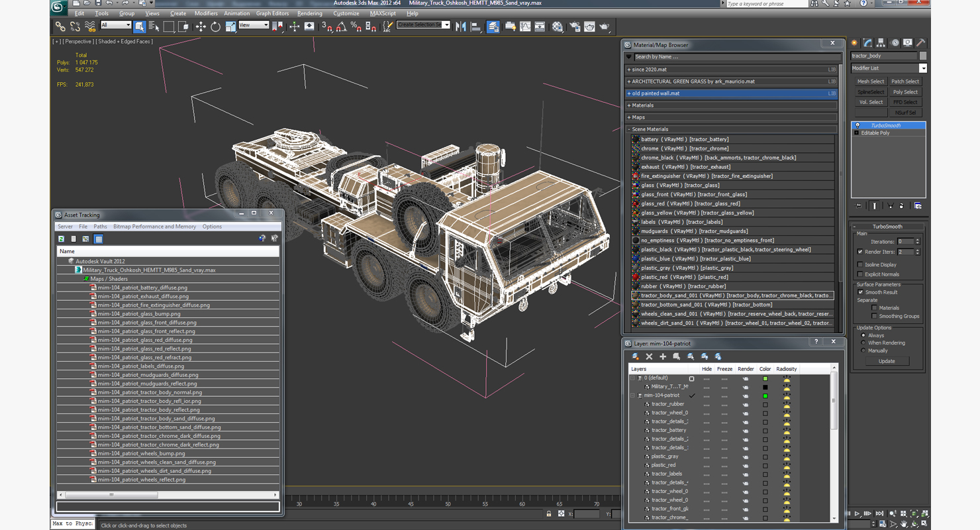Click Pin Stack icon under modifier stack
This screenshot has height=530, width=980.
click(x=859, y=206)
